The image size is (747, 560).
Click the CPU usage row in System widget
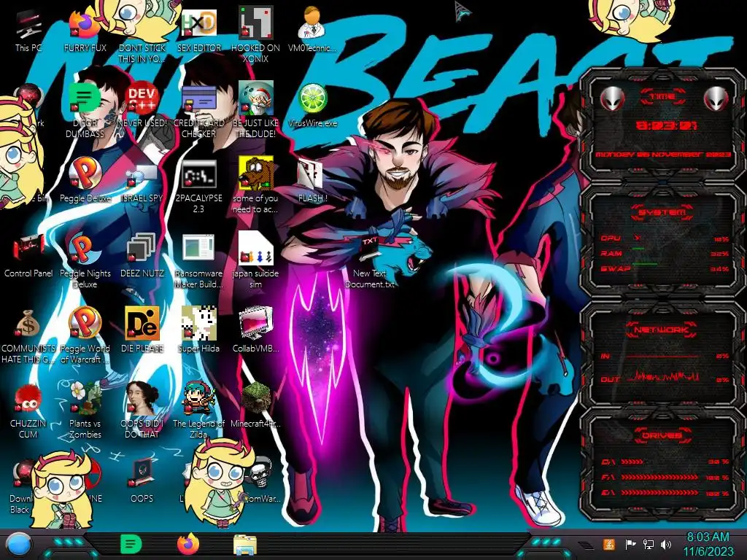coord(665,238)
